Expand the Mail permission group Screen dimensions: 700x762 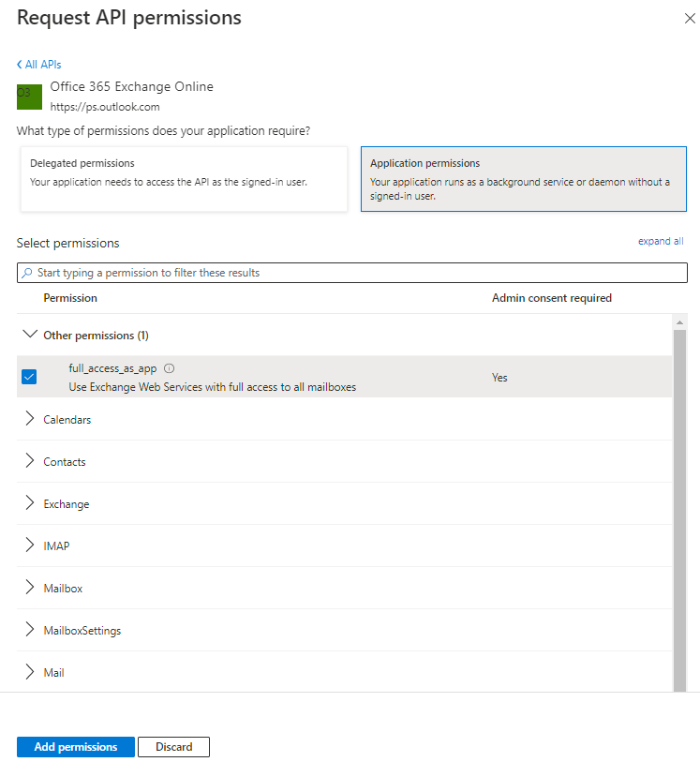coord(29,672)
